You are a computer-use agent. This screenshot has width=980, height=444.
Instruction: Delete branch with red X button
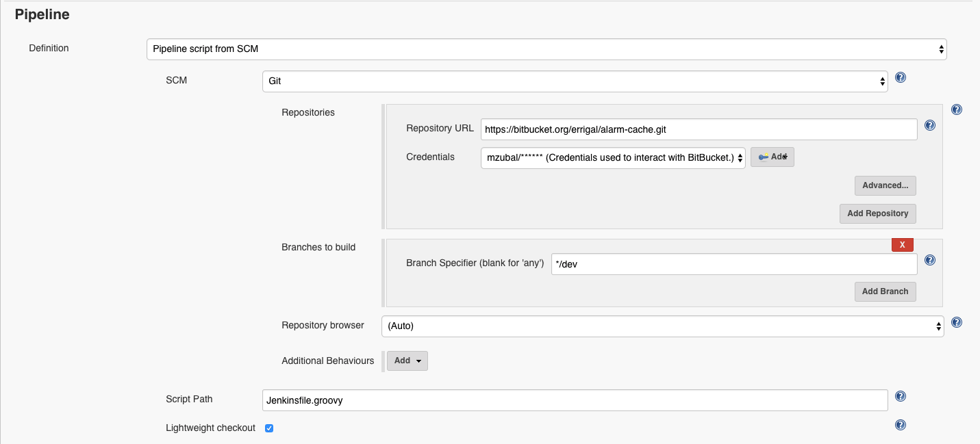pos(902,245)
